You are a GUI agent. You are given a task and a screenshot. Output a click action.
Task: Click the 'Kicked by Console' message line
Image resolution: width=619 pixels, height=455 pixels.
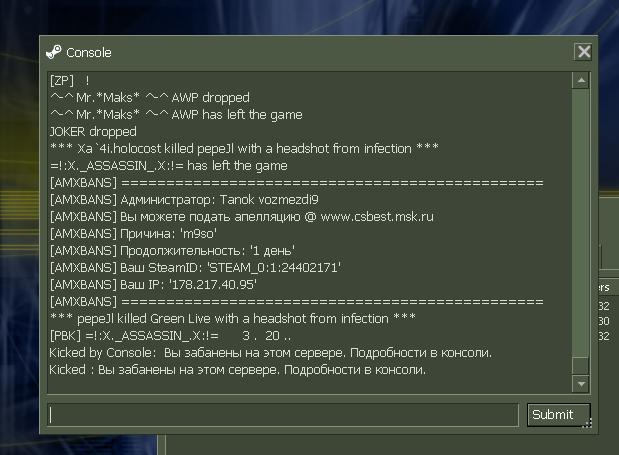point(271,352)
